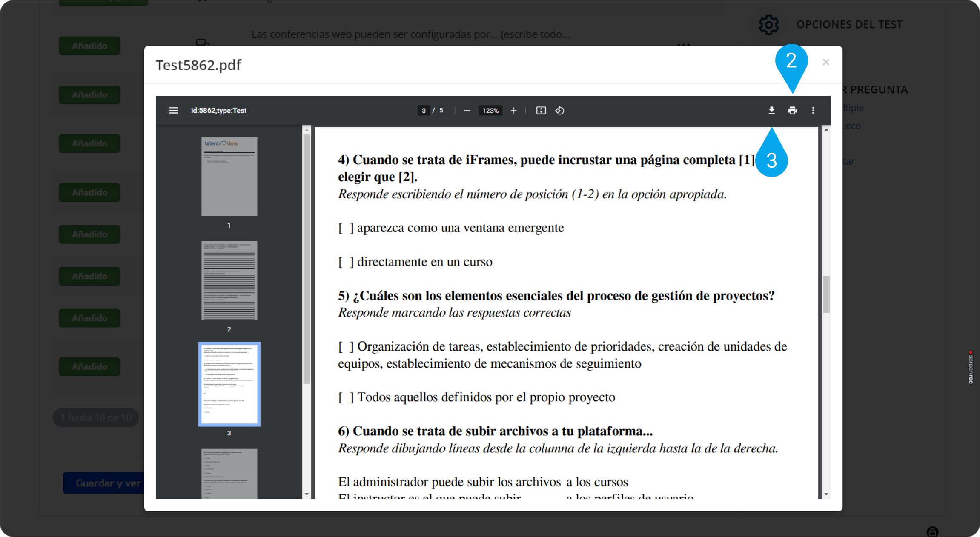The width and height of the screenshot is (980, 537).
Task: Click the 'directamente en un curso' option
Action: pos(424,262)
